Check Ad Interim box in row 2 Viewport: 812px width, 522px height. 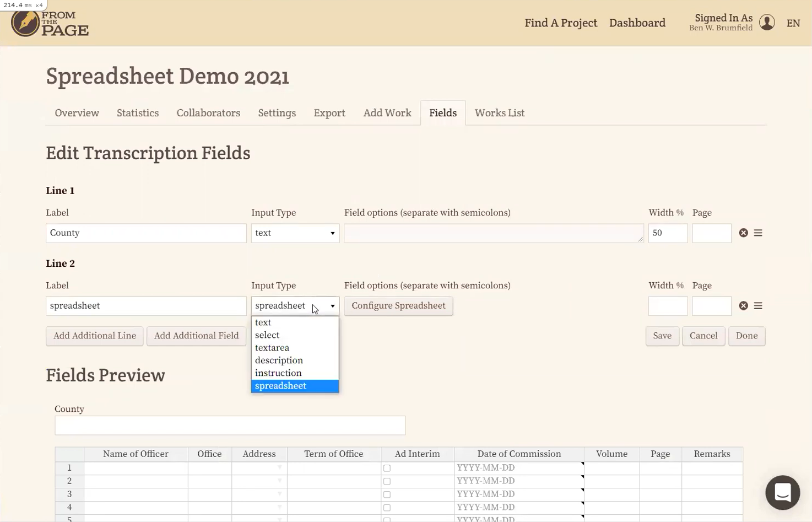[387, 481]
